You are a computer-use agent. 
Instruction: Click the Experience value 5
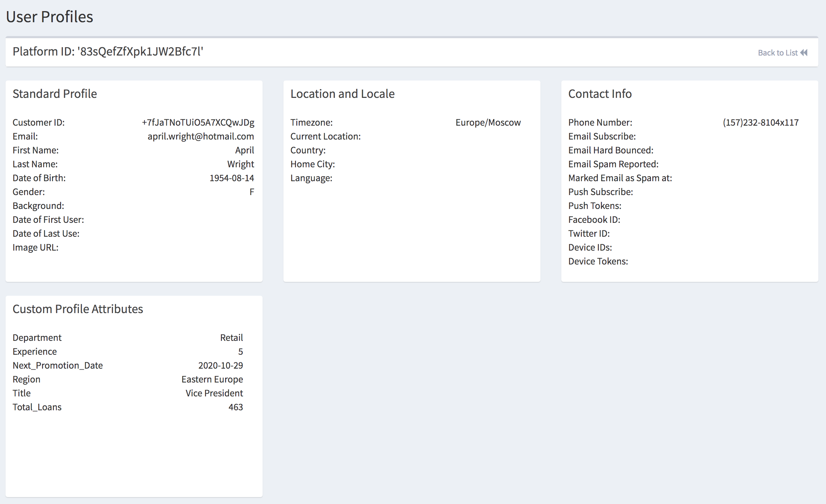pyautogui.click(x=241, y=352)
